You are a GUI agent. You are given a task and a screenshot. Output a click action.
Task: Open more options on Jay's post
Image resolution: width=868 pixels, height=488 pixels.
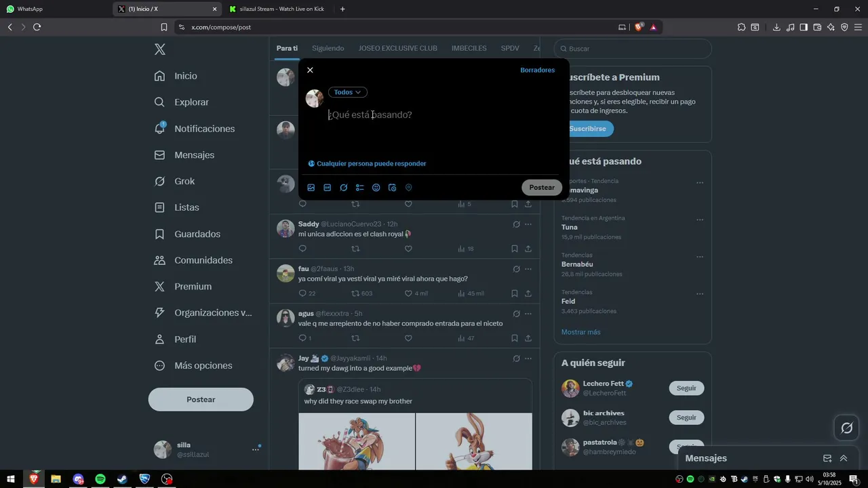(x=528, y=359)
